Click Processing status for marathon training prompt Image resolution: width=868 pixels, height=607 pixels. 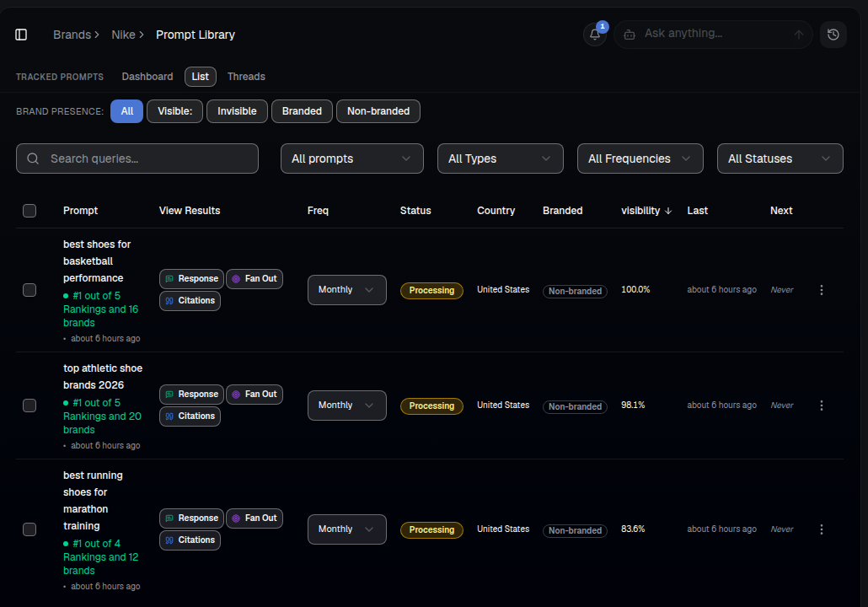[x=431, y=530]
